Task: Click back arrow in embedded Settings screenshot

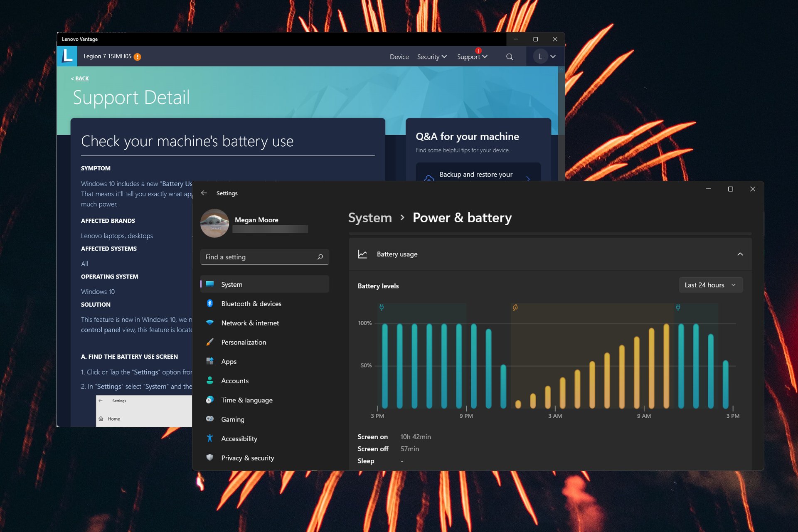Action: pyautogui.click(x=101, y=401)
